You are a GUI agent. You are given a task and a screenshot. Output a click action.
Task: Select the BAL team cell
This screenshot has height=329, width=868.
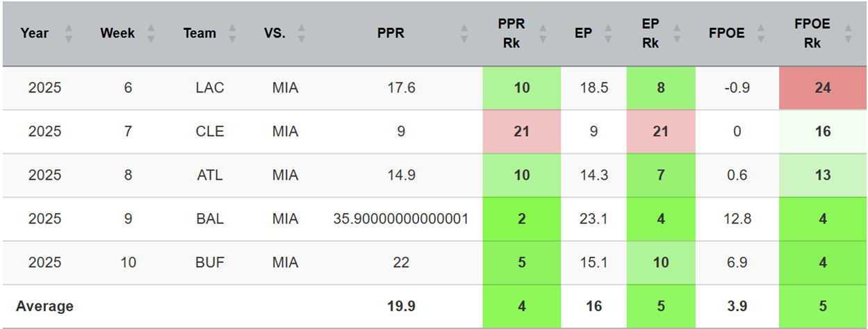209,219
